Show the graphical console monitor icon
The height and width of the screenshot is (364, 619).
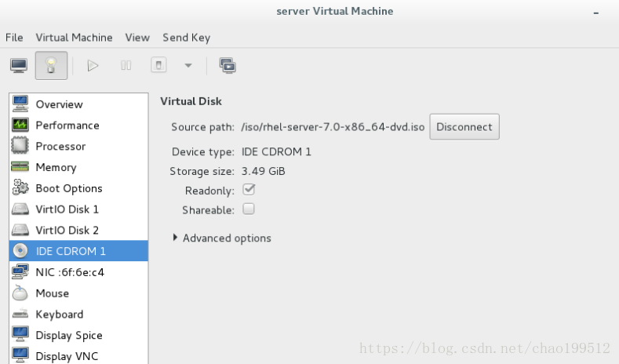point(19,66)
